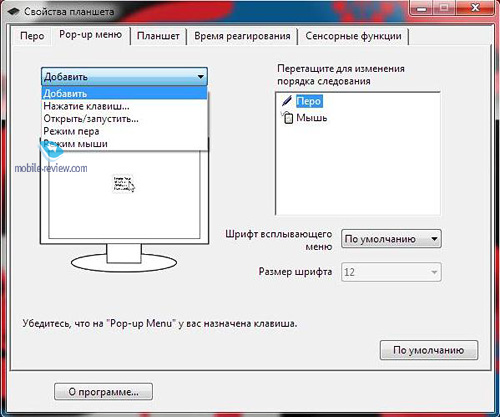Open the Размер шрифта combo box

[391, 272]
